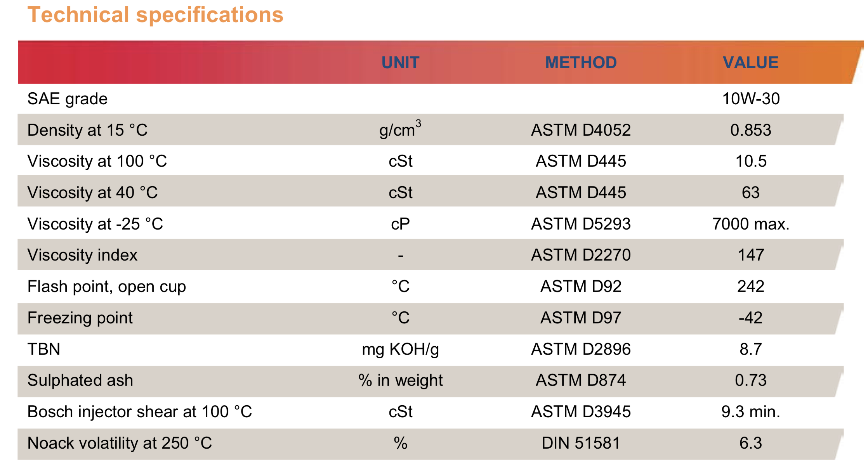Click the DIN 51581 method cell
868x470 pixels.
(581, 443)
